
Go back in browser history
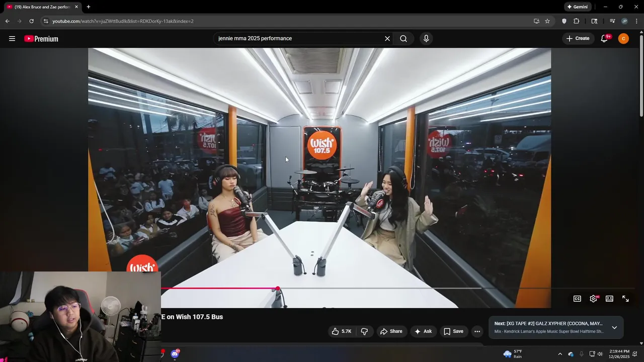point(7,21)
